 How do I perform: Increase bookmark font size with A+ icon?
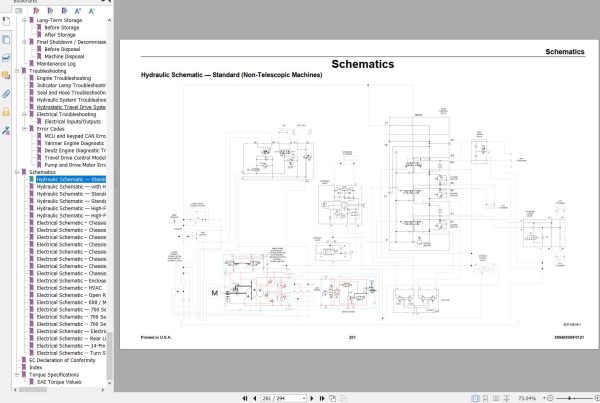pos(78,11)
